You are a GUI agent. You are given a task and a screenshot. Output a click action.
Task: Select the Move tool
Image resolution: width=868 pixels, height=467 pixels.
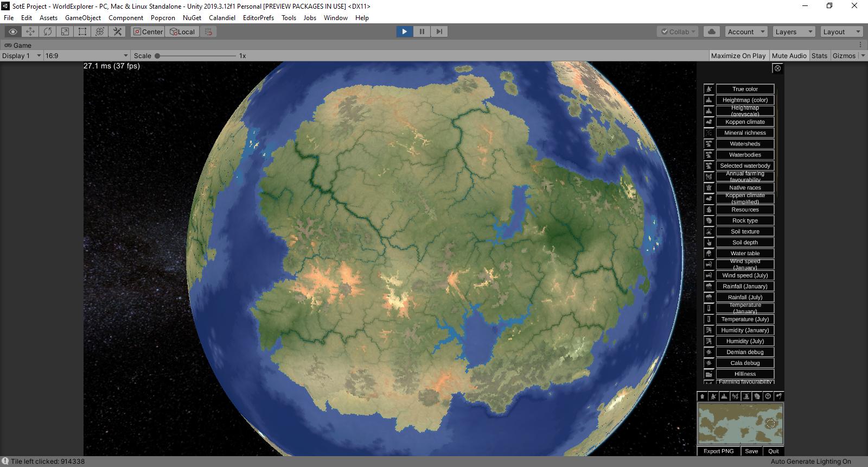(x=30, y=31)
